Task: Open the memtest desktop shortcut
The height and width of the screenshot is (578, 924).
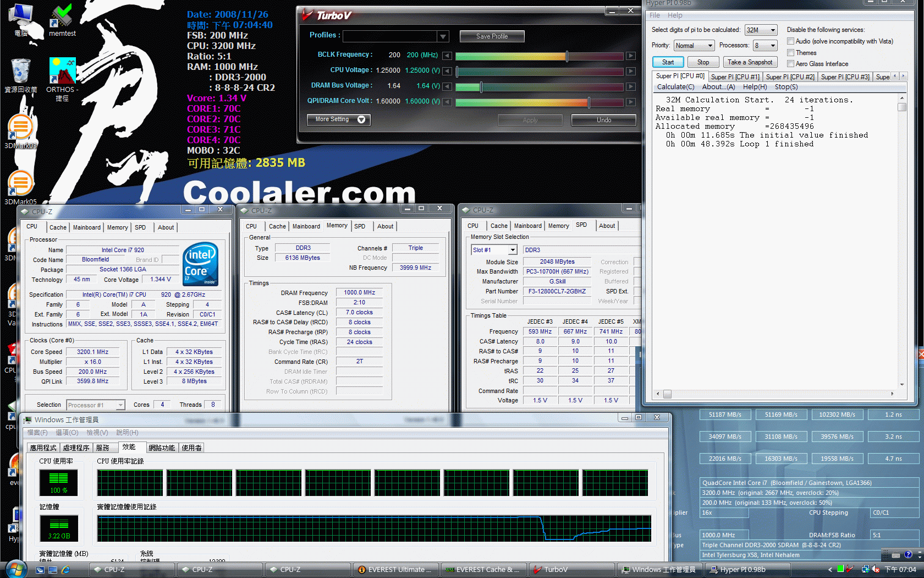Action: coord(62,20)
